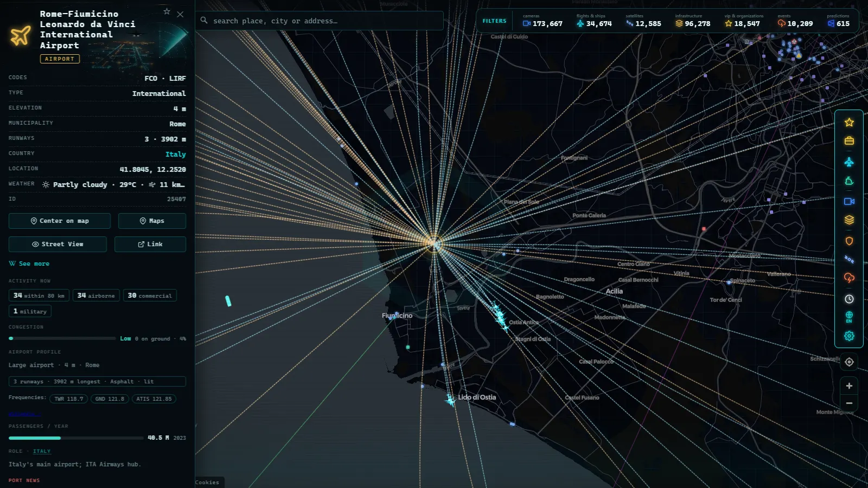Click the Cookies link at bottom
The height and width of the screenshot is (488, 868).
pyautogui.click(x=207, y=482)
